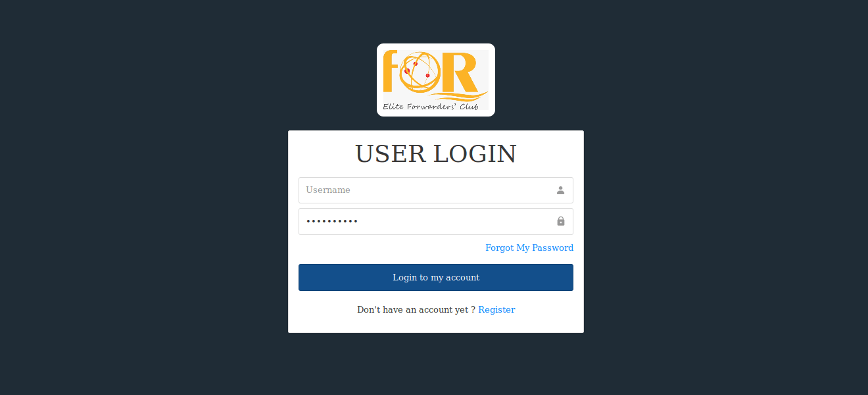Click the USER LOGIN heading

[435, 154]
